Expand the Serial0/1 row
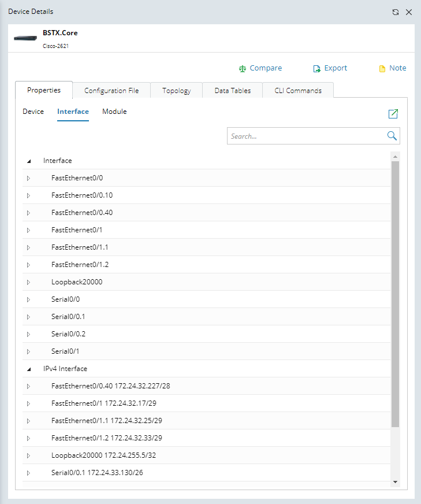This screenshot has height=504, width=421. pos(28,351)
